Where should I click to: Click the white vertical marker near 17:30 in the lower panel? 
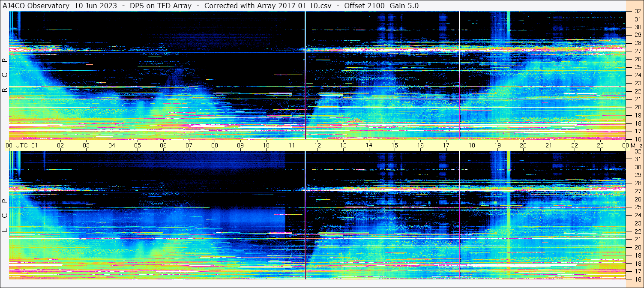459,214
